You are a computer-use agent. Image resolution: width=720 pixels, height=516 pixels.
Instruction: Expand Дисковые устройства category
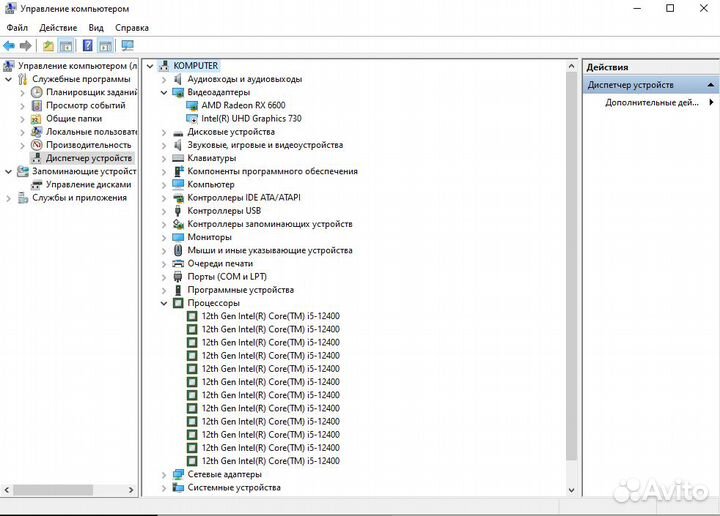(164, 132)
